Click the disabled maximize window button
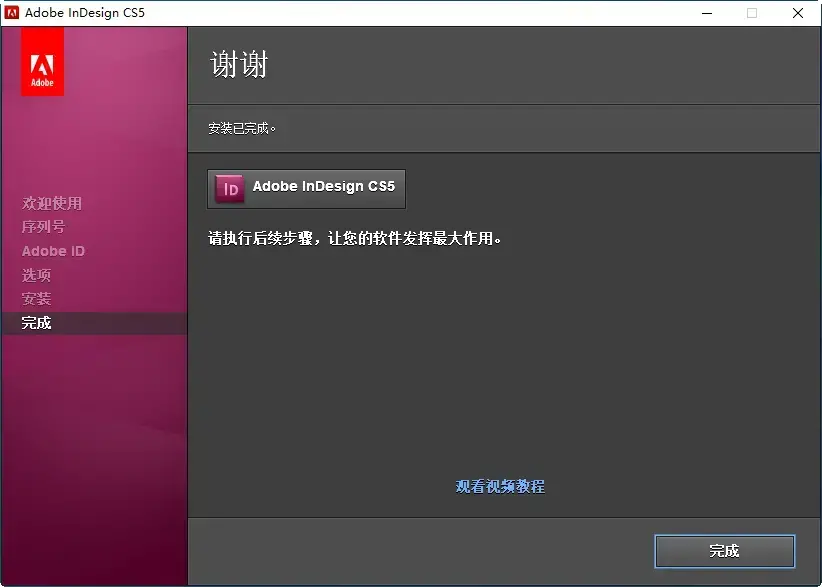The width and height of the screenshot is (822, 587). click(752, 13)
